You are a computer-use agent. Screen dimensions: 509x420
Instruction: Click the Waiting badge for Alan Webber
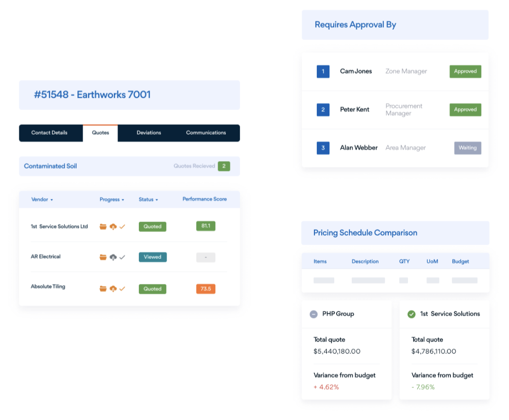(467, 148)
